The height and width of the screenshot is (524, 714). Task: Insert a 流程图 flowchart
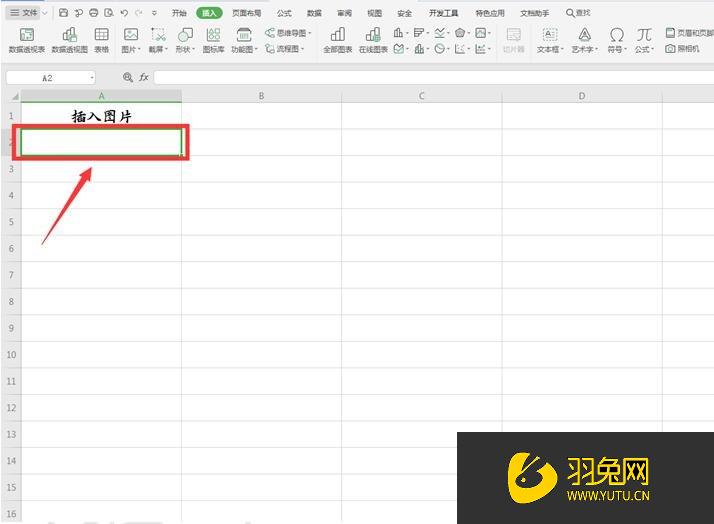tap(285, 48)
